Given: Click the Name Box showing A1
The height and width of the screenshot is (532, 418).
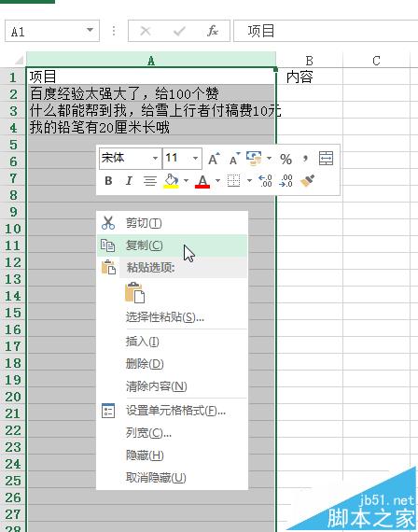Looking at the screenshot, I should tap(52, 31).
